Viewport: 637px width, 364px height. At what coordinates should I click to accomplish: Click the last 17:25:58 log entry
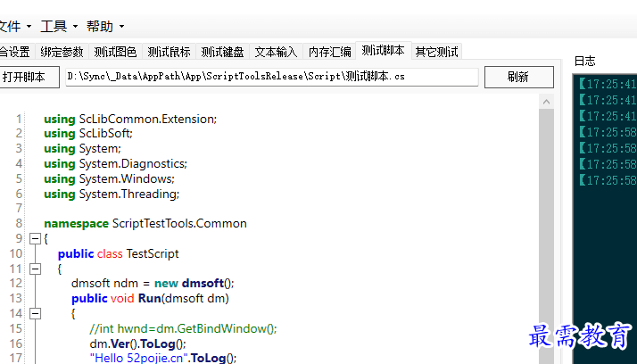pyautogui.click(x=608, y=180)
